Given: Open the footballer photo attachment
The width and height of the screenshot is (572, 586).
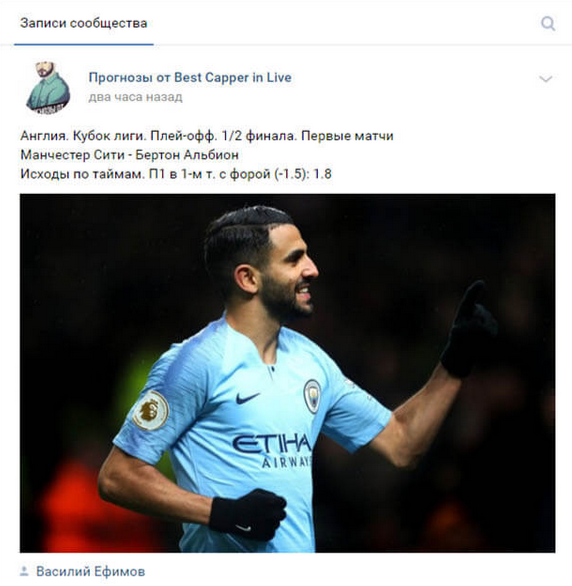Looking at the screenshot, I should click(287, 373).
